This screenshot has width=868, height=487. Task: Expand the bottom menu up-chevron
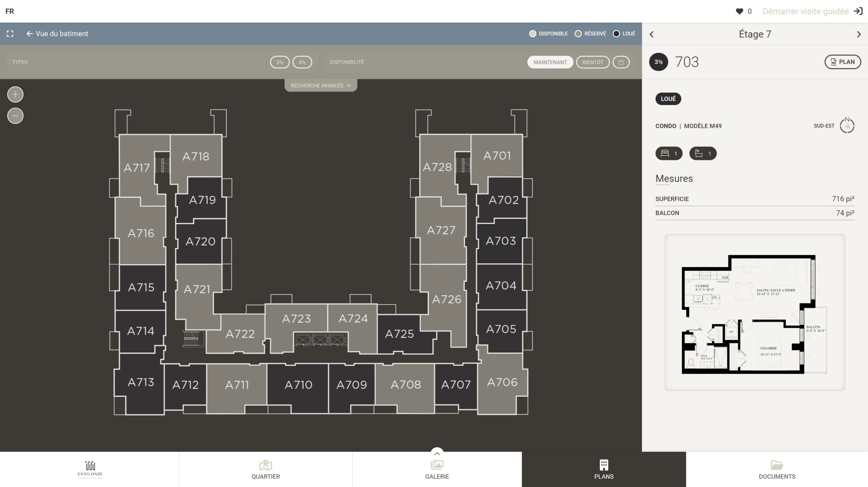pos(437,453)
